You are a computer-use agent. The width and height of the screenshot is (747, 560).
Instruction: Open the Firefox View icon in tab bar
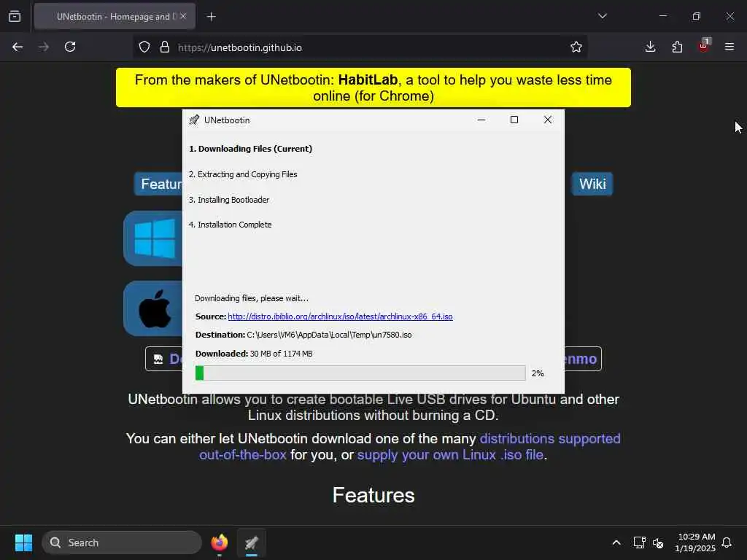(x=15, y=17)
